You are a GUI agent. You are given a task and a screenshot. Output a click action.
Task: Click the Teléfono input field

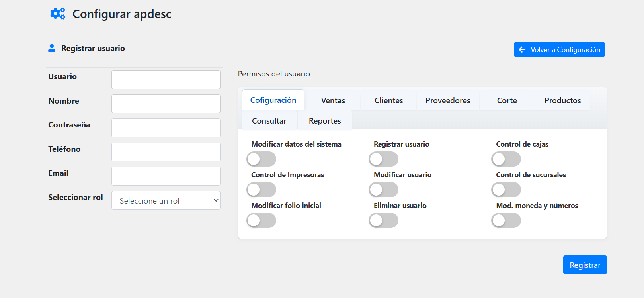point(166,152)
